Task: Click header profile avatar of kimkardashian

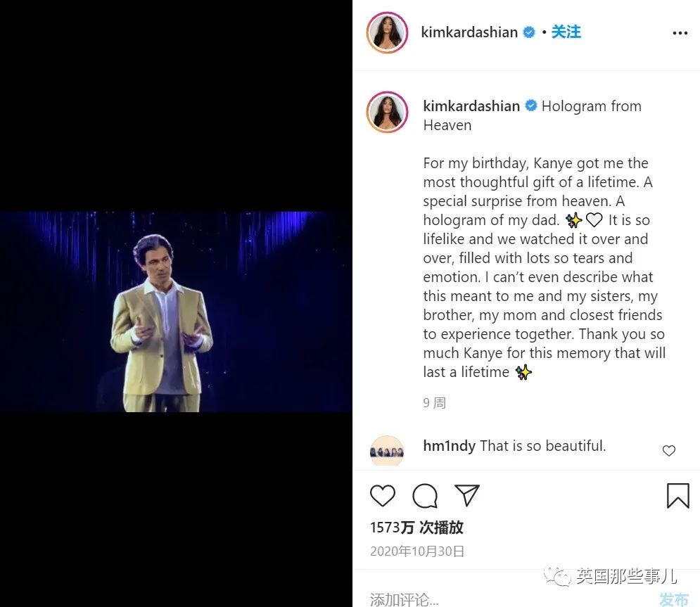Action: 387,32
